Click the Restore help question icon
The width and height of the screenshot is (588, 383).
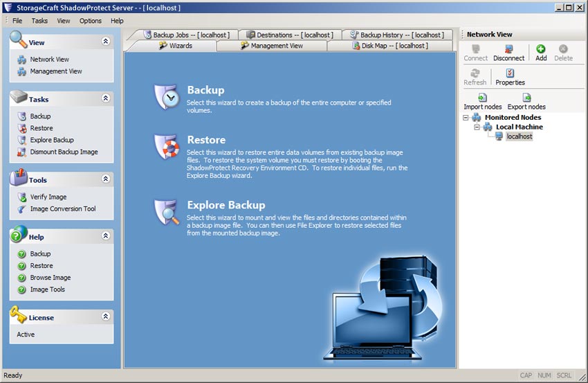click(21, 266)
